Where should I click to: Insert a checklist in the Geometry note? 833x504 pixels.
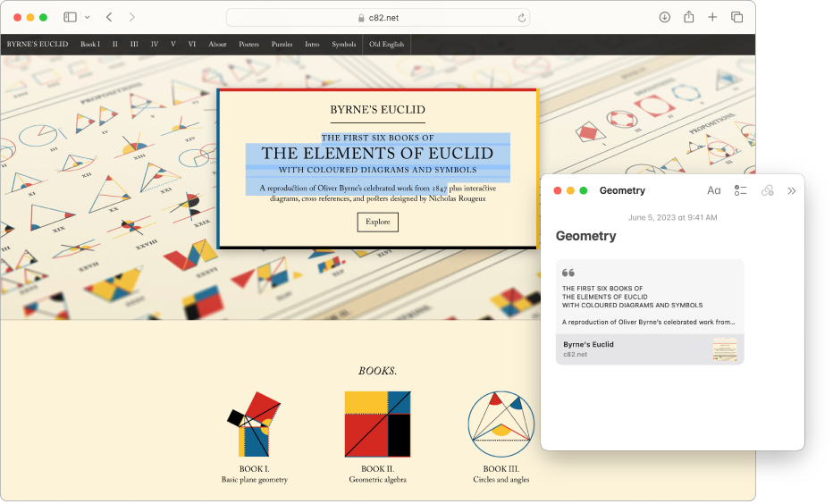point(741,190)
